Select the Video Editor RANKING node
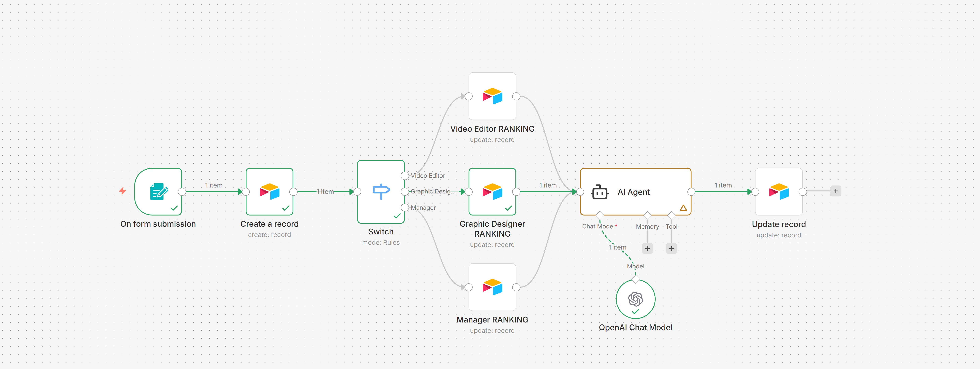 492,96
